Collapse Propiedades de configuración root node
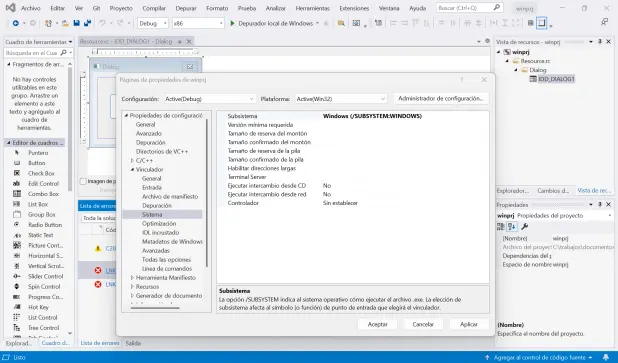Image resolution: width=618 pixels, height=363 pixels. click(x=126, y=115)
